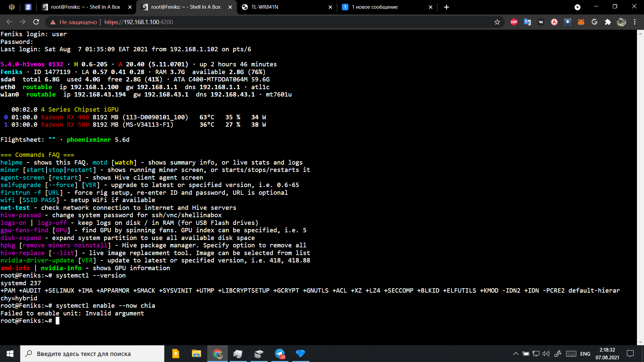Switch the ENG input language
This screenshot has height=362, width=644.
[x=585, y=354]
